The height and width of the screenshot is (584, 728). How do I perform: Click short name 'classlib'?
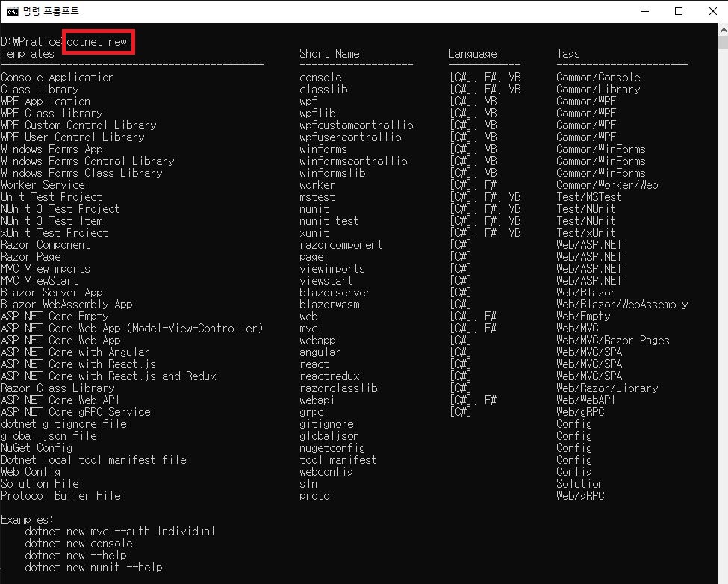323,90
